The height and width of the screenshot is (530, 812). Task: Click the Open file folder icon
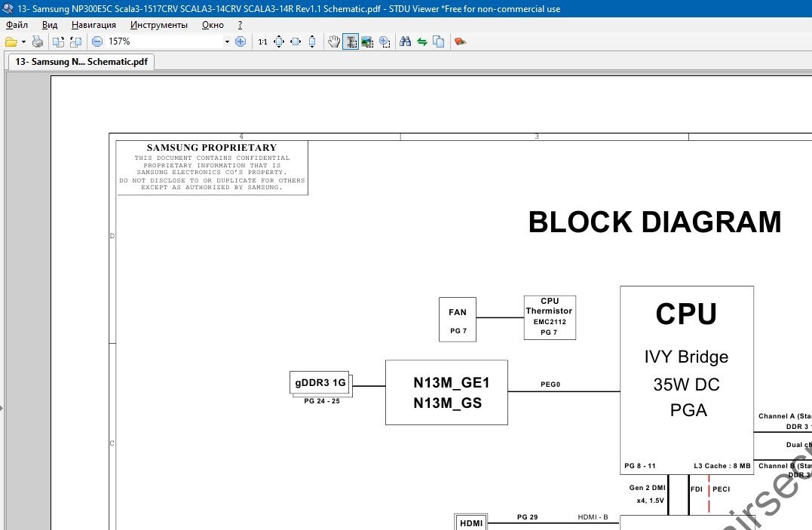pyautogui.click(x=11, y=41)
